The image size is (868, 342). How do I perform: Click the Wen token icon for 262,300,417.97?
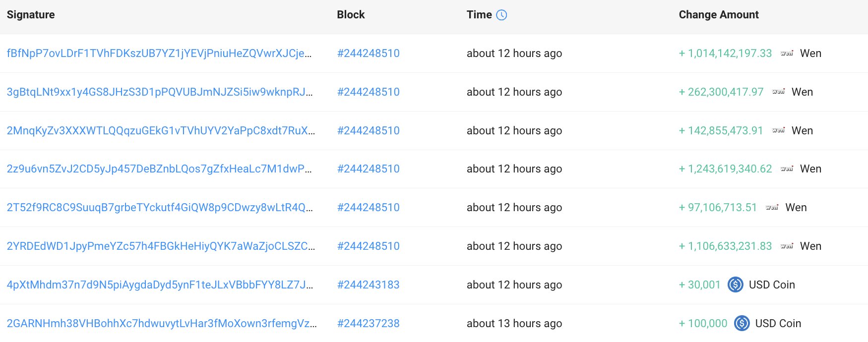click(778, 92)
